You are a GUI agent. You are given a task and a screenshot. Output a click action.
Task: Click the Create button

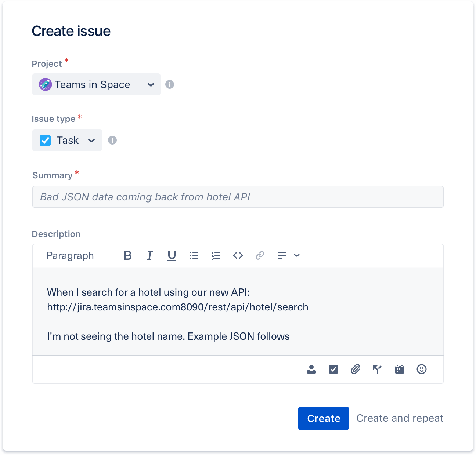(323, 418)
